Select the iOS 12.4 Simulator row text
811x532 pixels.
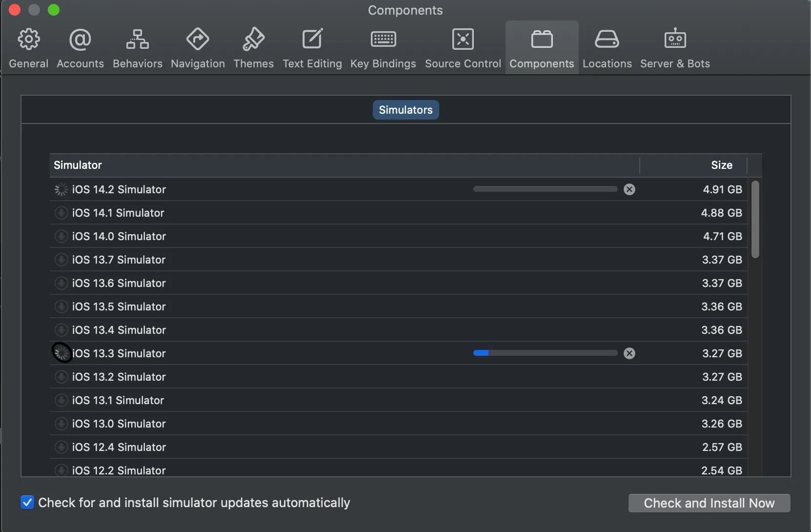tap(119, 447)
